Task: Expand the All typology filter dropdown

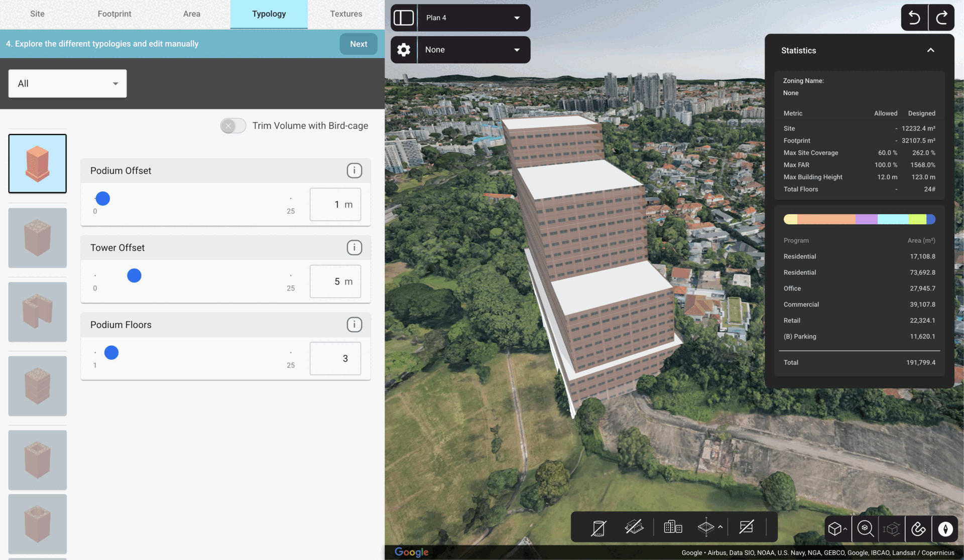Action: pyautogui.click(x=67, y=84)
